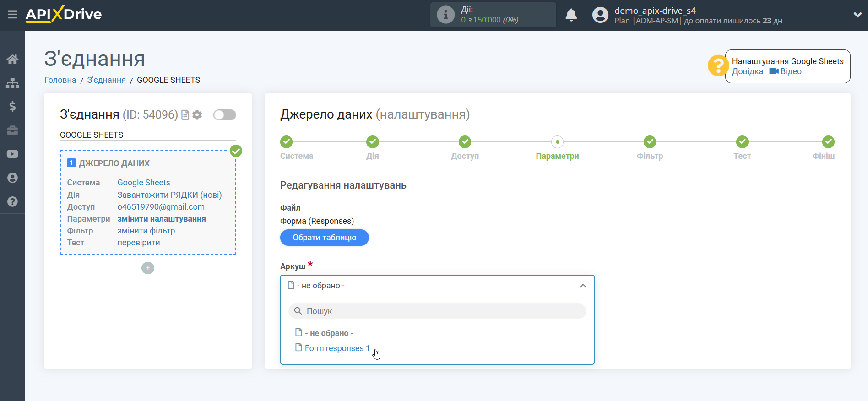
Task: Open connection settings gear icon
Action: 197,115
